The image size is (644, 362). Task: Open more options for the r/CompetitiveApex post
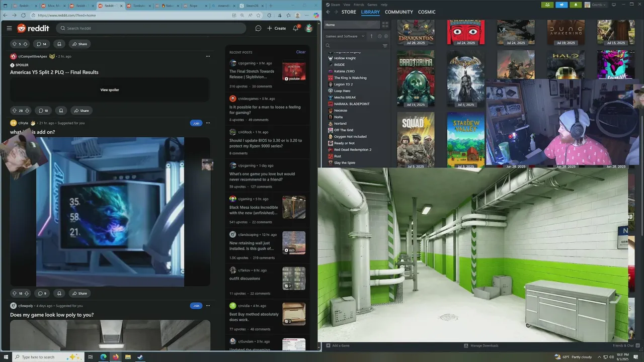point(208,56)
